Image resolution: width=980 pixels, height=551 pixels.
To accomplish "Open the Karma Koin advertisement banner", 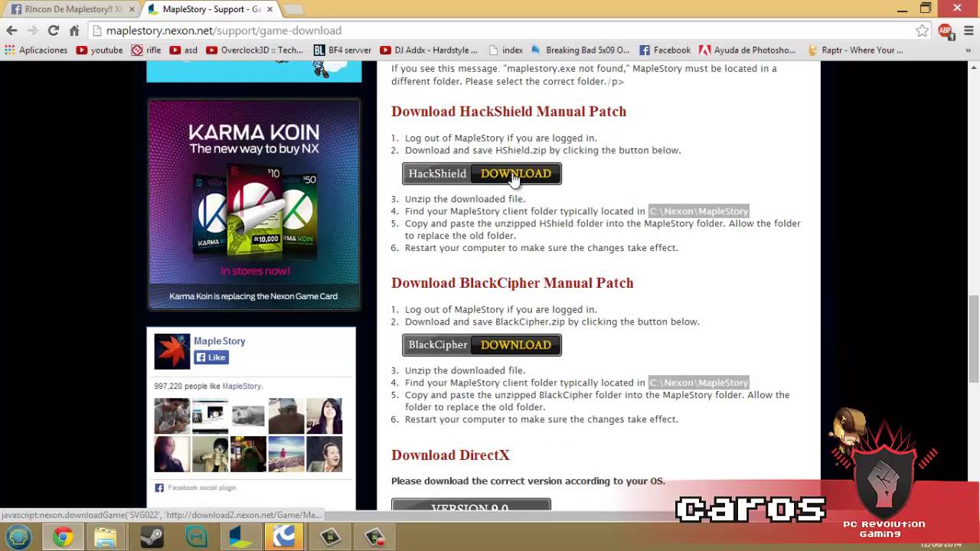I will click(x=253, y=204).
